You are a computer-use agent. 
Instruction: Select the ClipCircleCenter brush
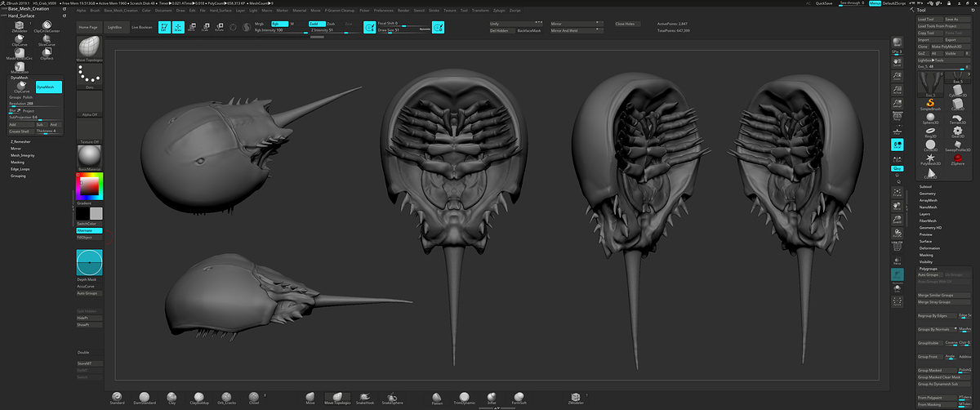[x=47, y=25]
